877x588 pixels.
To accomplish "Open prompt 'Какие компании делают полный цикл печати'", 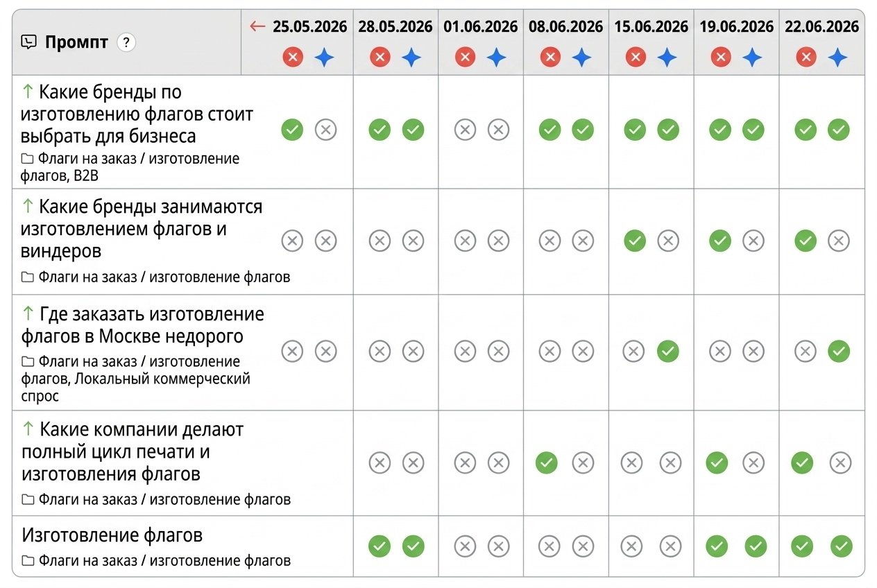I will (133, 451).
